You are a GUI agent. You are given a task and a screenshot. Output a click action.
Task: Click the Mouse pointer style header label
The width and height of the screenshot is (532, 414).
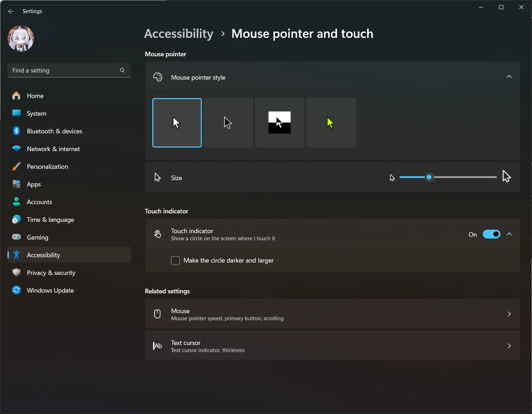198,77
